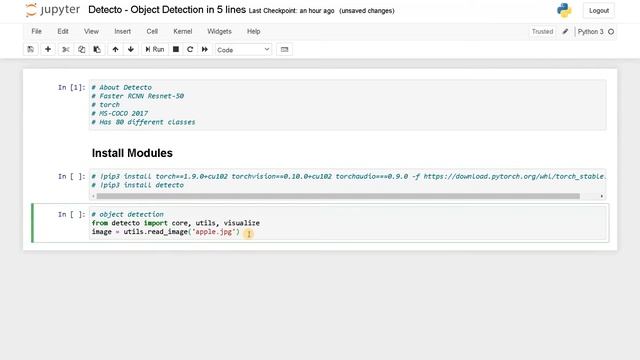Screen dimensions: 640x360
Task: Click the horizontal scrollbar in pip install cell
Action: point(338,196)
